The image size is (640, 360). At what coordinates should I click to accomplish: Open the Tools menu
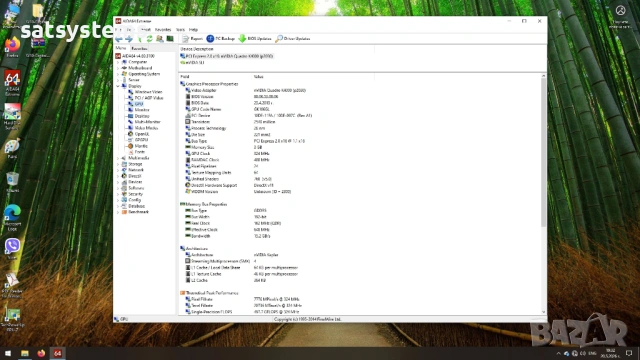click(x=180, y=30)
